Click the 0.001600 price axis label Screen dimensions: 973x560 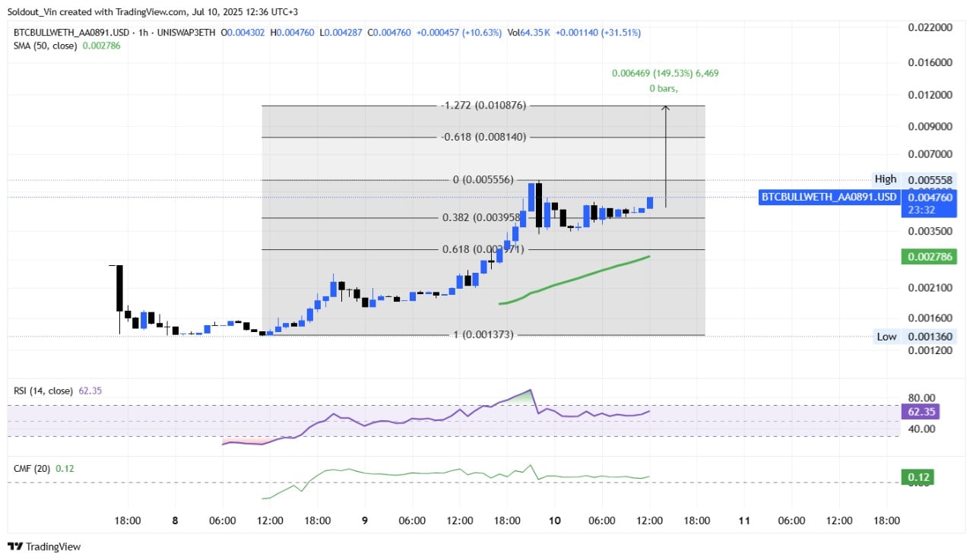click(930, 318)
